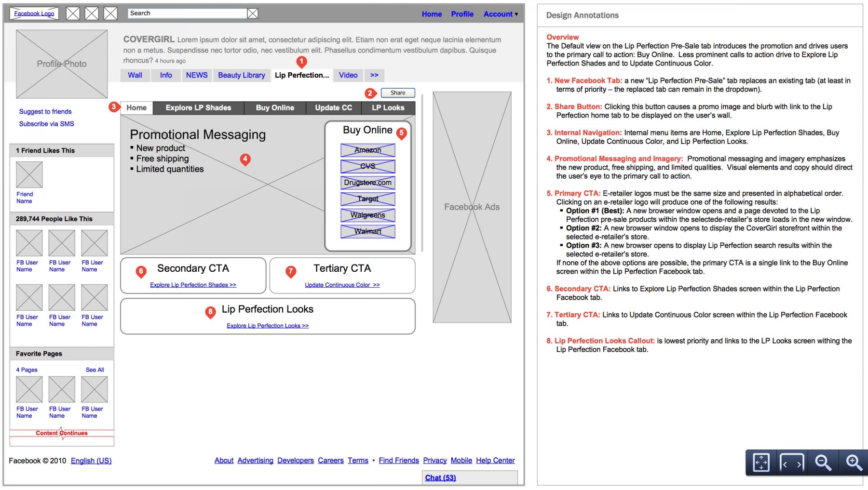Open the Advertising footer link
The width and height of the screenshot is (868, 490).
(x=256, y=461)
